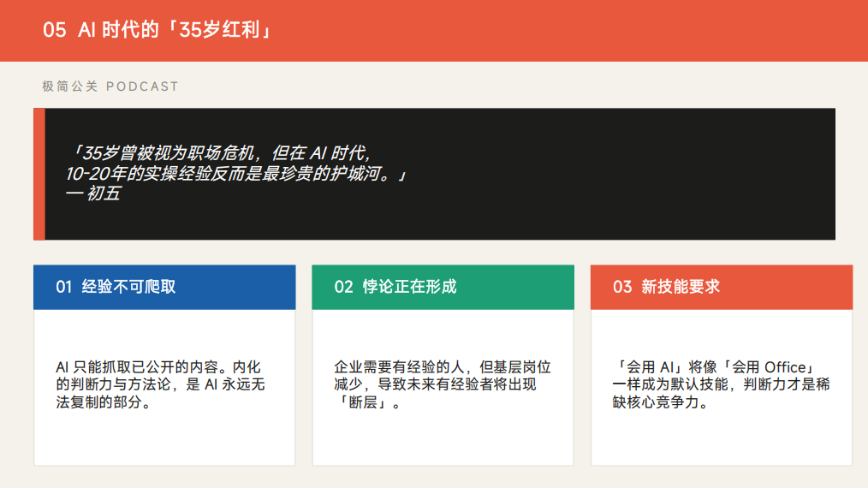Select the red "新技能要求" card heading
The width and height of the screenshot is (868, 488).
click(681, 287)
